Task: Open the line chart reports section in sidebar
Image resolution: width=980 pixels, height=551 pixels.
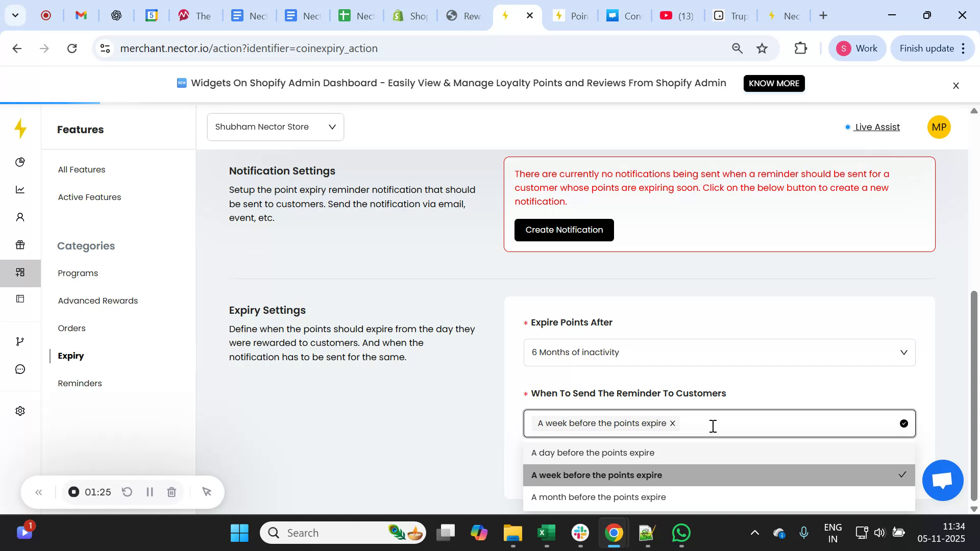Action: (x=20, y=189)
